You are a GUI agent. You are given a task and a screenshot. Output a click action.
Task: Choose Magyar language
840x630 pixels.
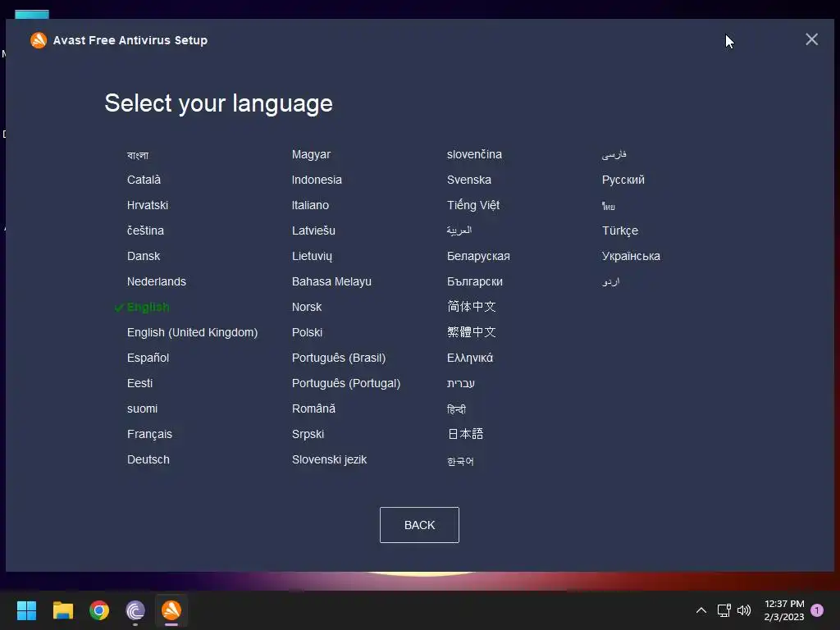(311, 155)
